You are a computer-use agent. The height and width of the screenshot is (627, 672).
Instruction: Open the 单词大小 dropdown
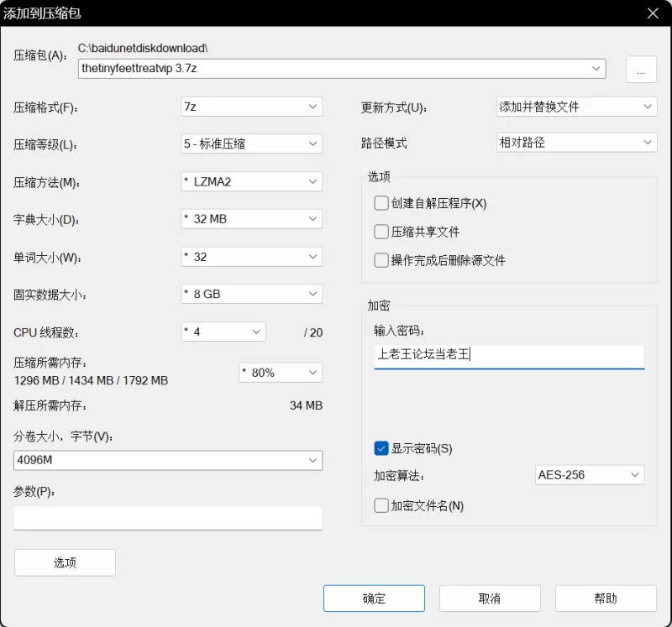coord(251,257)
